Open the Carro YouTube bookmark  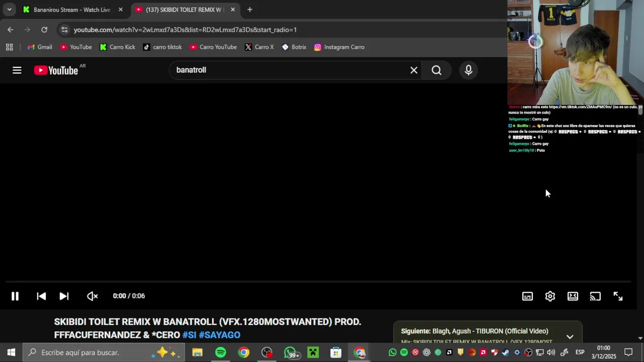(x=213, y=47)
